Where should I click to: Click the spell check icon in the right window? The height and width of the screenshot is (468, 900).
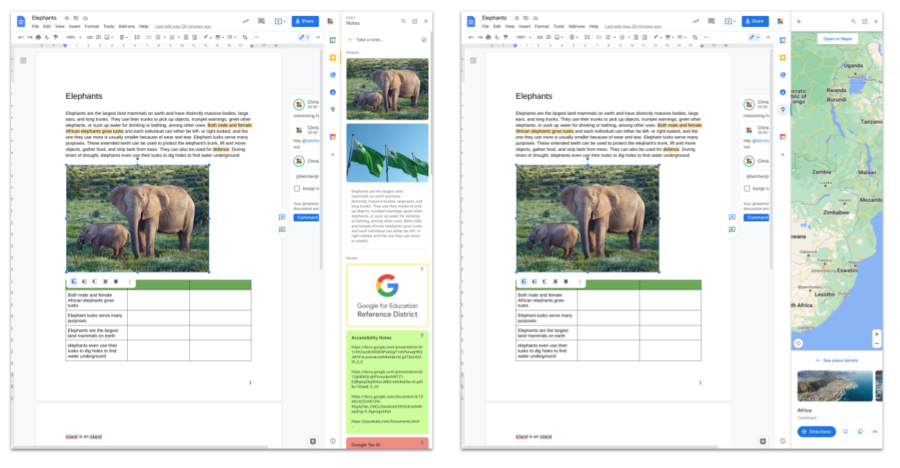tap(497, 37)
